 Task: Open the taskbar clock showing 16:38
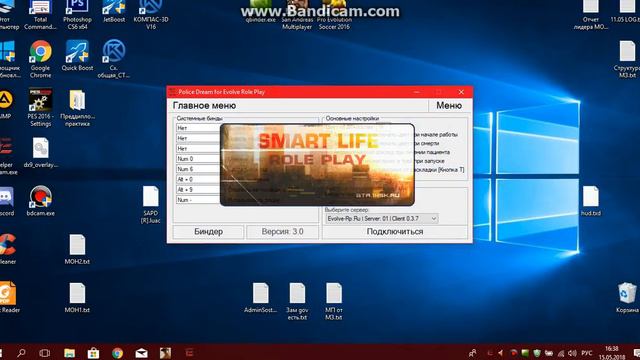pyautogui.click(x=611, y=353)
